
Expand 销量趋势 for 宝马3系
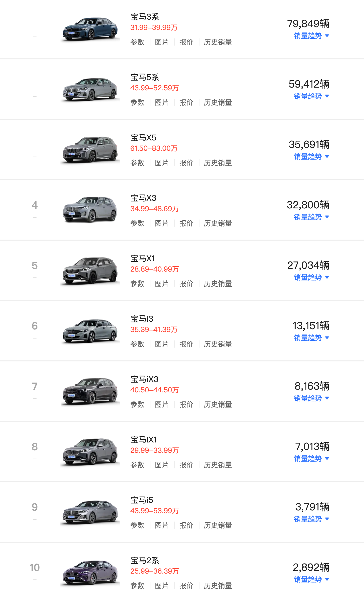coord(311,36)
